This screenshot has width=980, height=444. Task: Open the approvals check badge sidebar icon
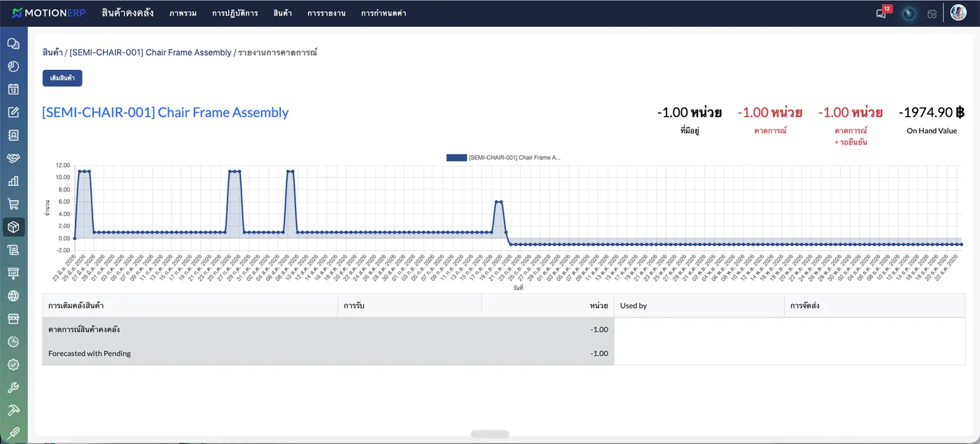pos(13,364)
